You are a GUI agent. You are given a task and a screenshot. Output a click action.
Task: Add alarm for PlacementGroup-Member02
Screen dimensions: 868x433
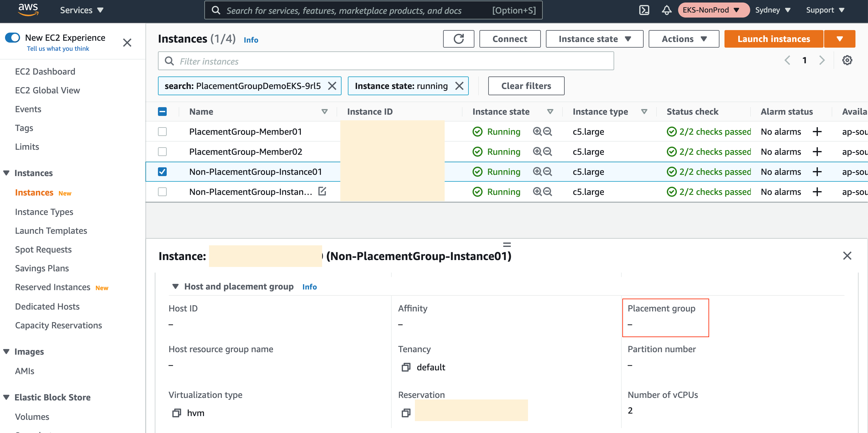pyautogui.click(x=817, y=152)
